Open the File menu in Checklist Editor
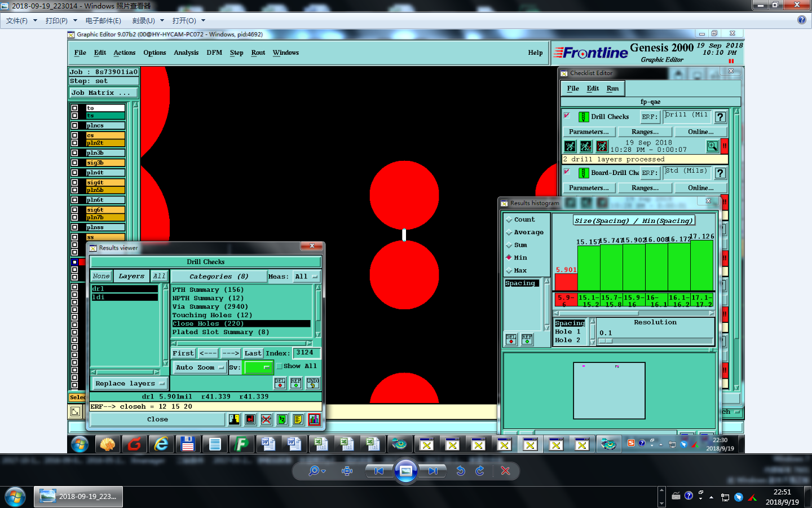812x508 pixels. pos(573,89)
